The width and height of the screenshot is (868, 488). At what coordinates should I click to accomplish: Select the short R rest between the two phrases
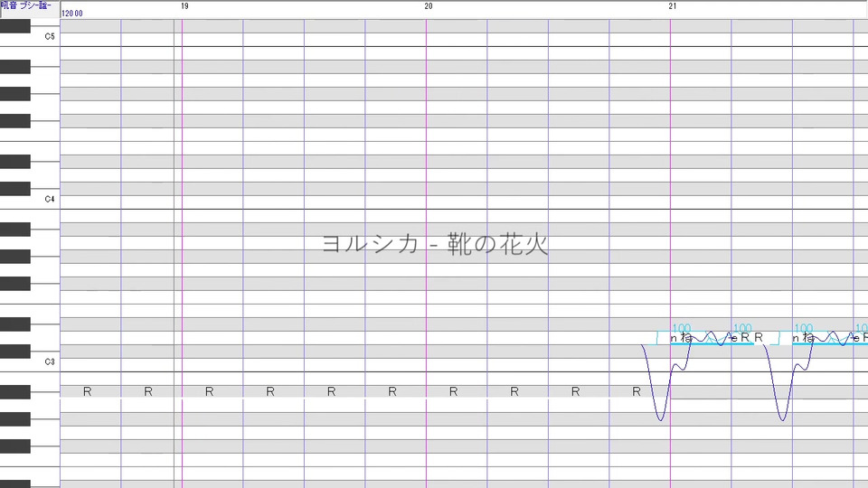[759, 337]
